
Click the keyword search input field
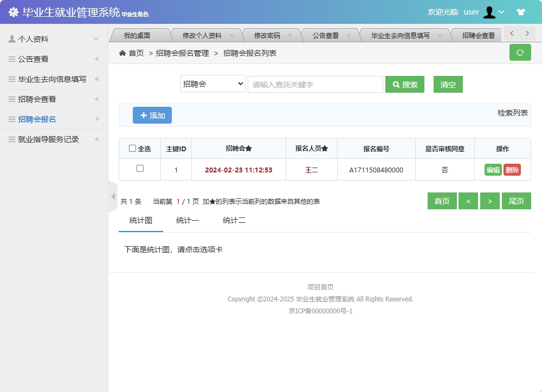(x=315, y=84)
